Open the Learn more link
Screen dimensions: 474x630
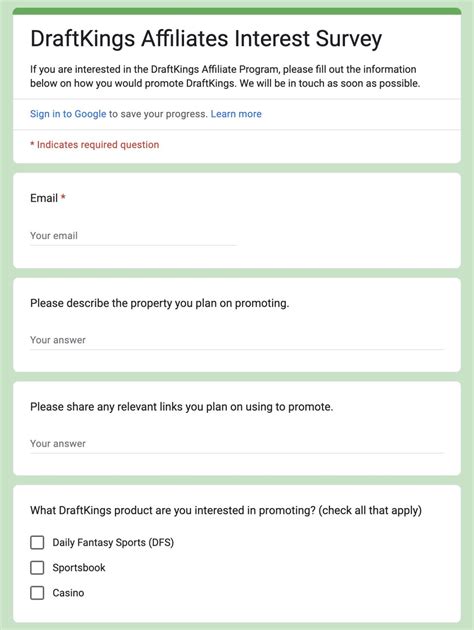pyautogui.click(x=236, y=114)
